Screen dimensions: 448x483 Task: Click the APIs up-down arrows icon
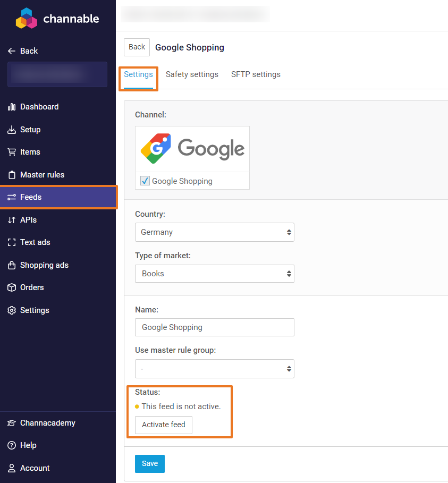pos(11,220)
